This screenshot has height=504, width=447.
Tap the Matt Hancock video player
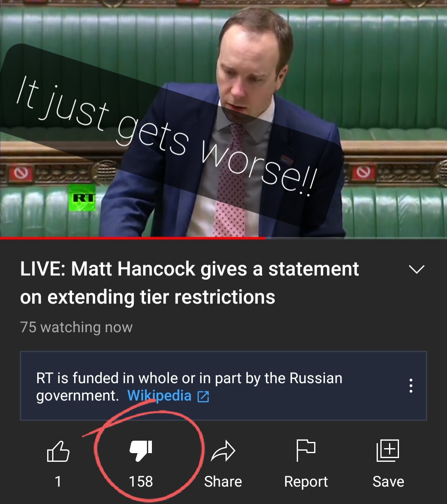pyautogui.click(x=223, y=118)
